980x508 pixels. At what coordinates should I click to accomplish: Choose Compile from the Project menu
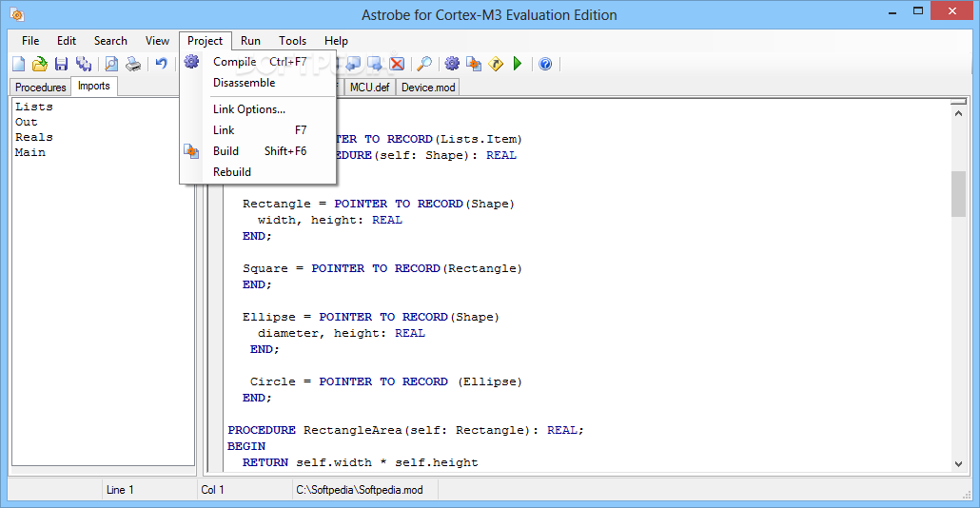258,61
